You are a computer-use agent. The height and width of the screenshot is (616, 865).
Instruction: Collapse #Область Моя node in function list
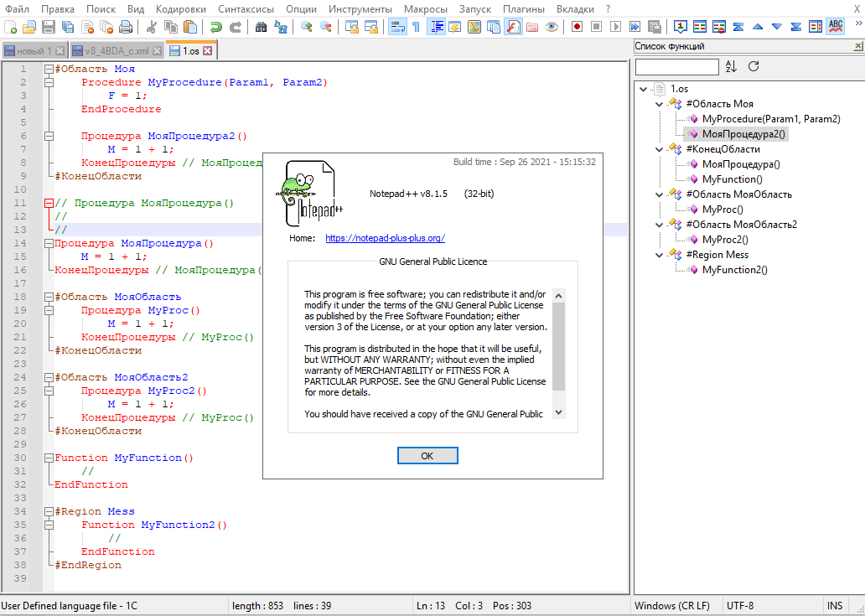(x=660, y=104)
